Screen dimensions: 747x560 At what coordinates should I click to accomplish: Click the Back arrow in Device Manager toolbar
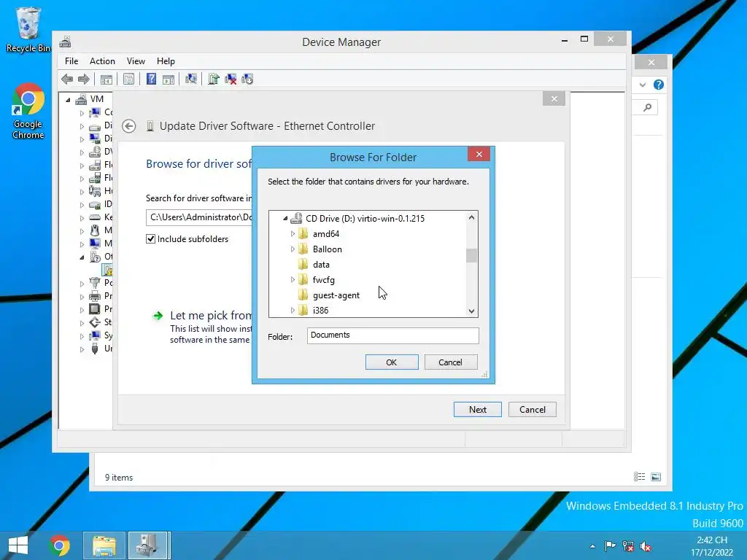[x=67, y=79]
